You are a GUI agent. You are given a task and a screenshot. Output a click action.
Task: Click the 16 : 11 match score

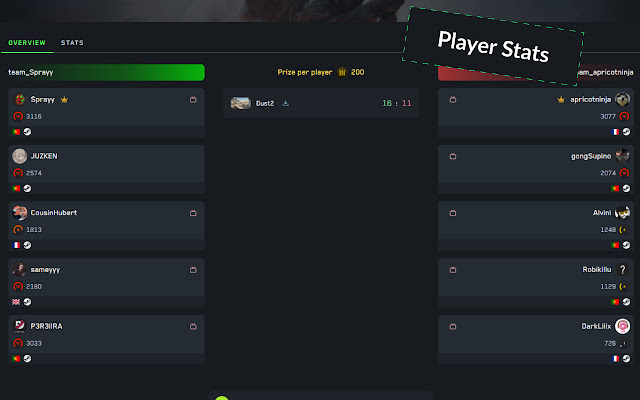(x=396, y=103)
